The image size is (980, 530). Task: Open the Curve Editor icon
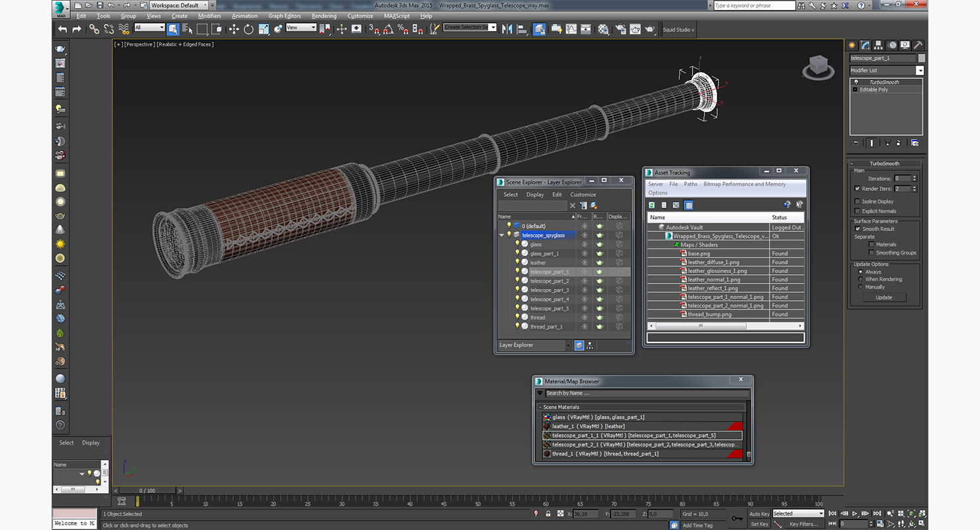tap(571, 29)
